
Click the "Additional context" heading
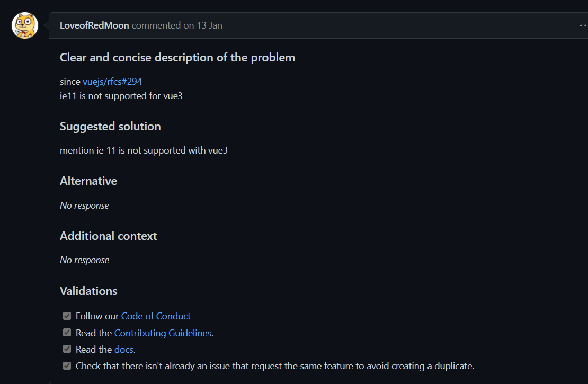click(x=108, y=236)
